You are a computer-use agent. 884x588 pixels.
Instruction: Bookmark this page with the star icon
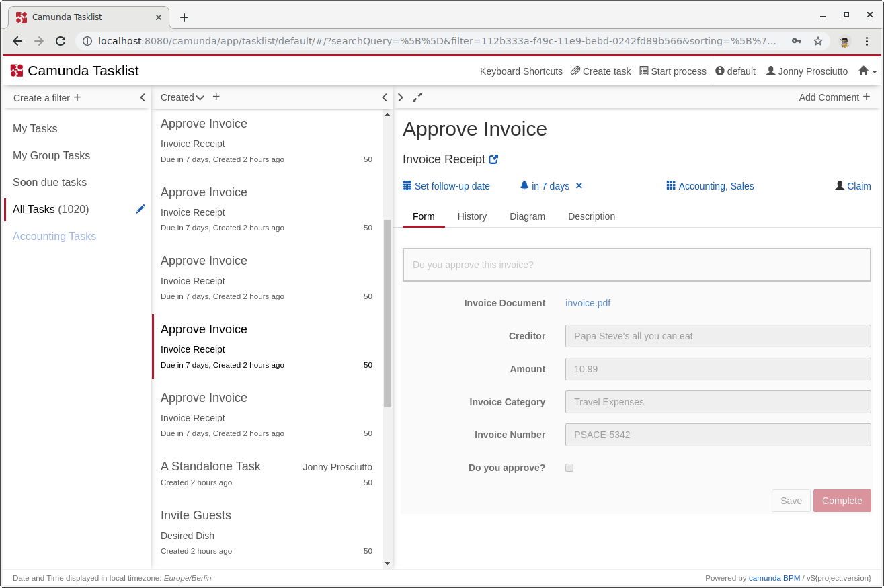[x=818, y=41]
